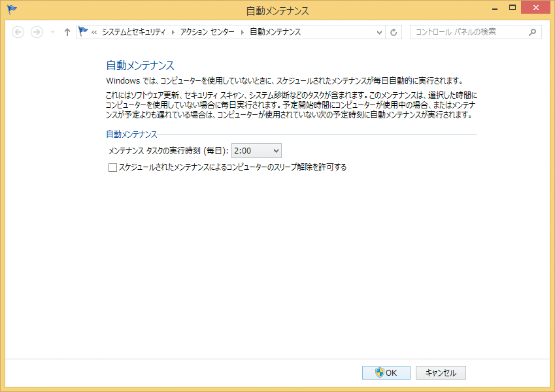This screenshot has width=555, height=392.
Task: Refresh the page with refresh icon
Action: 394,32
